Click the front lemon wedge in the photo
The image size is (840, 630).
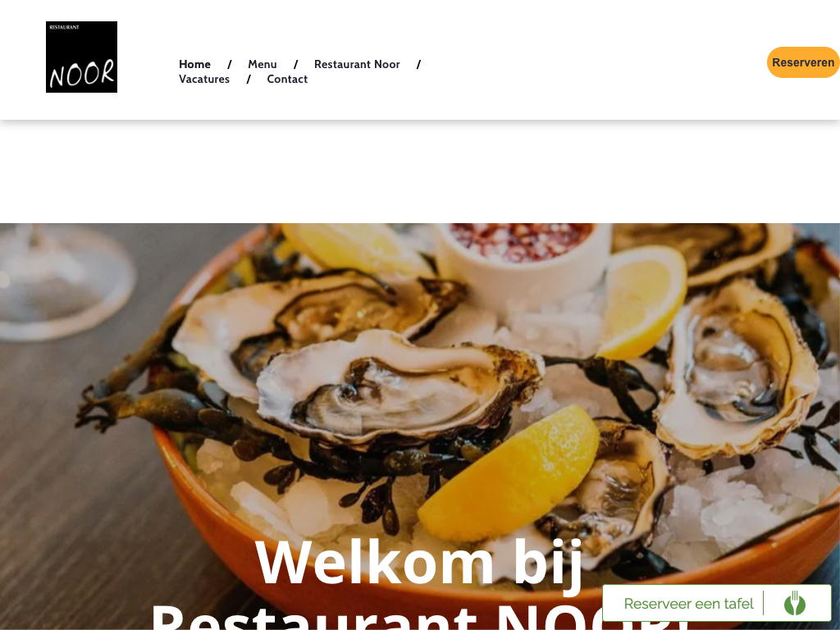508,473
